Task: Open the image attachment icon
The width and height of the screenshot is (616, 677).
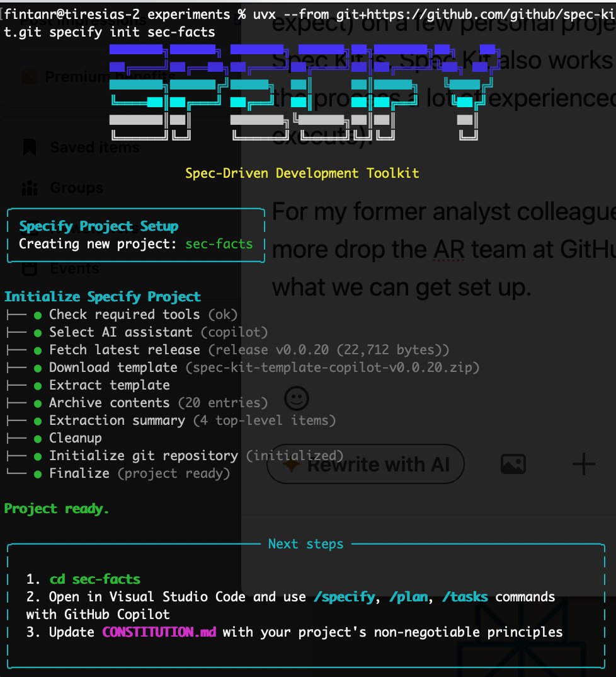Action: (x=513, y=464)
